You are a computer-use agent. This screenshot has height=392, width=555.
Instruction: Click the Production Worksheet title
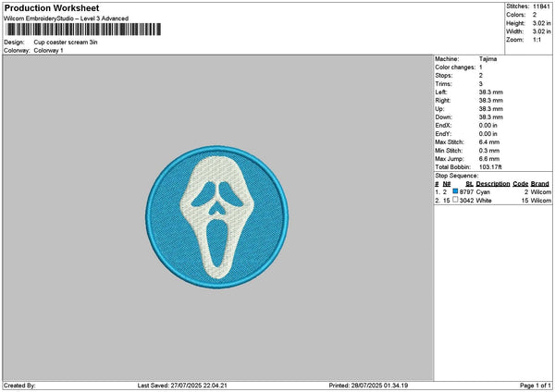click(52, 8)
